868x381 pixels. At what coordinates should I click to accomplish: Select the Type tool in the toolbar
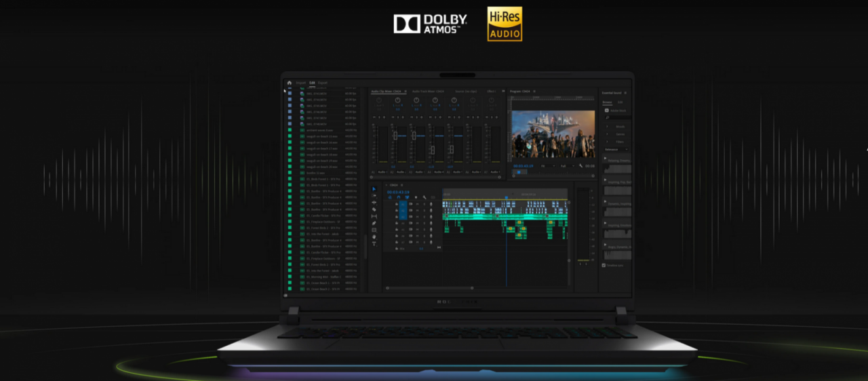pos(374,243)
